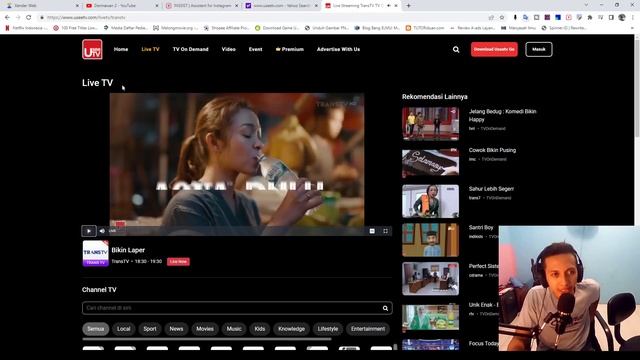The height and width of the screenshot is (360, 640).
Task: Open Perfect Sister recommendation thumbnail
Action: [430, 279]
